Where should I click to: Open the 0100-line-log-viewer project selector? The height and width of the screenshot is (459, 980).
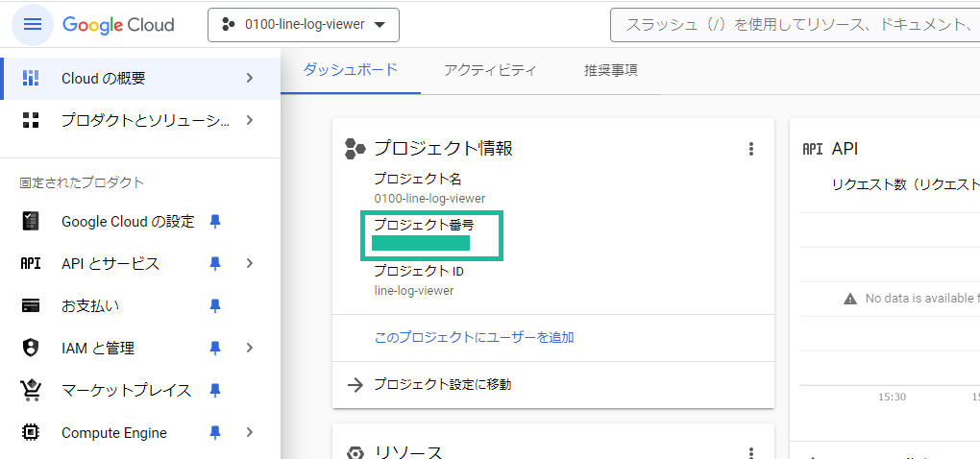(x=303, y=25)
